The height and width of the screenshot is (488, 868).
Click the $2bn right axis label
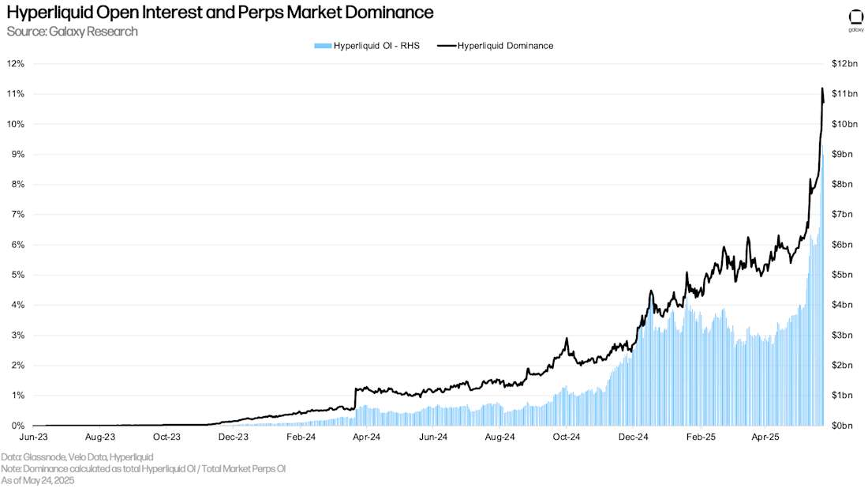point(842,366)
